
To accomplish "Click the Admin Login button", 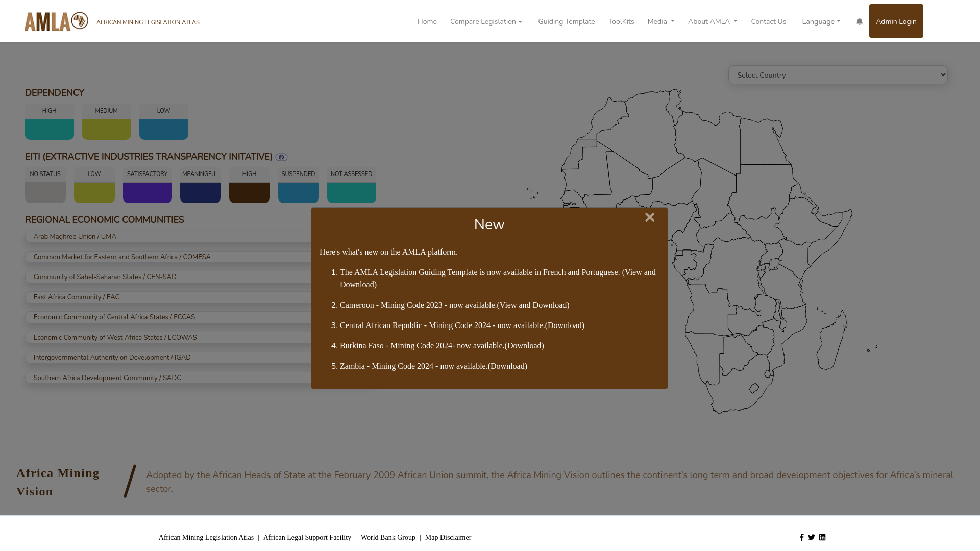I will click(896, 21).
